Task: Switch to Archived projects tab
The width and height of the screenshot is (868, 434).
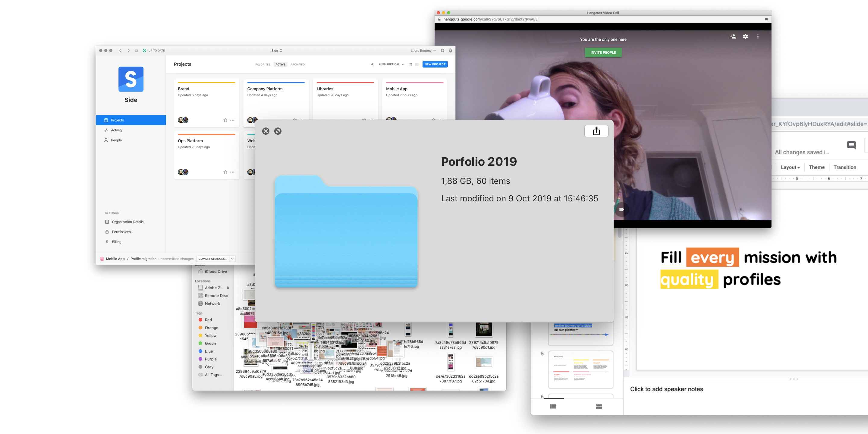Action: (297, 64)
